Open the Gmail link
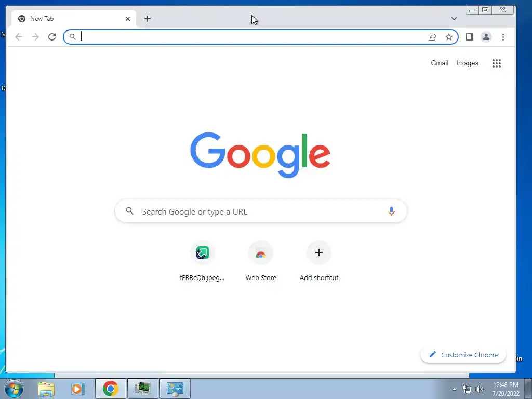This screenshot has height=399, width=532. pyautogui.click(x=440, y=63)
